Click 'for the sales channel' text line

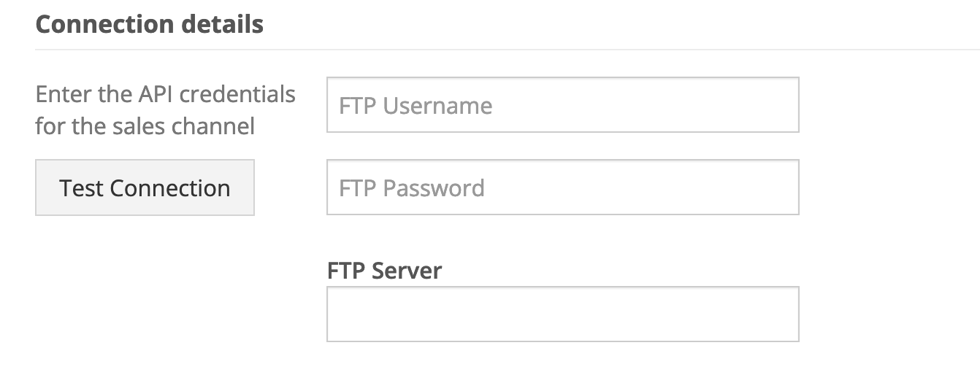(x=145, y=126)
